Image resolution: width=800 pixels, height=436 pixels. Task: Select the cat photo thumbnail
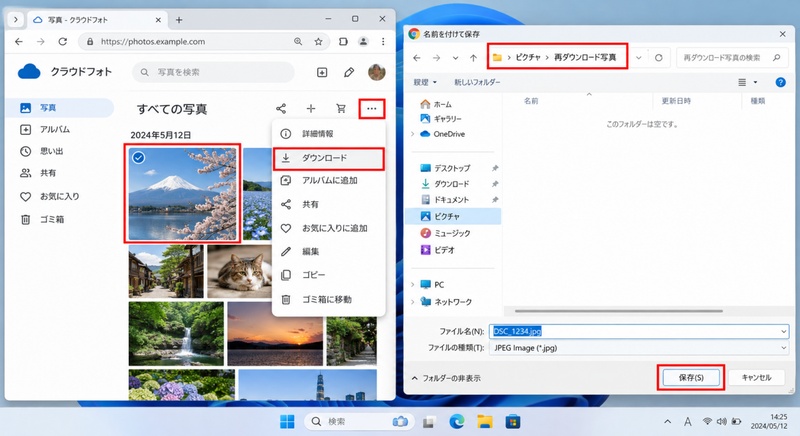239,271
